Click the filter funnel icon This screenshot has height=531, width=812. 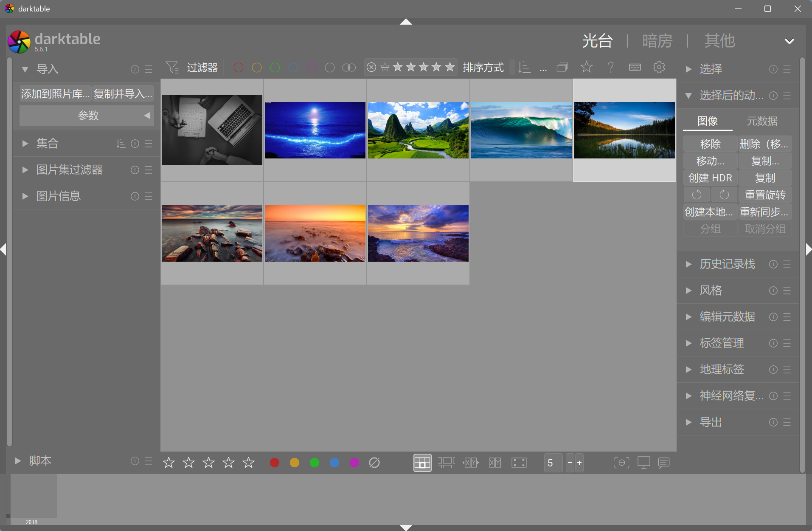click(x=172, y=67)
